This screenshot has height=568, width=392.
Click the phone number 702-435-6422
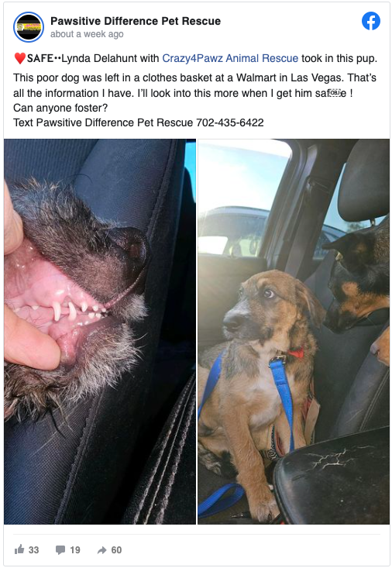(x=229, y=122)
